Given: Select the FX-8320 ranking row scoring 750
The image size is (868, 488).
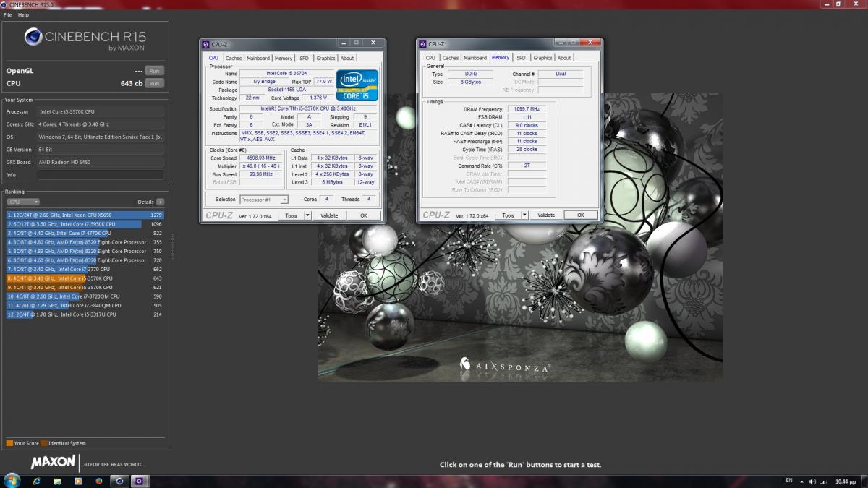Looking at the screenshot, I should click(85, 251).
